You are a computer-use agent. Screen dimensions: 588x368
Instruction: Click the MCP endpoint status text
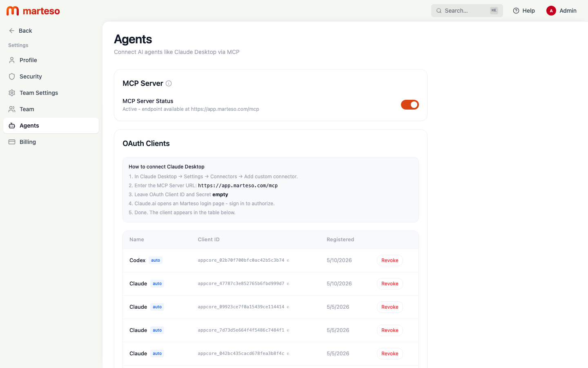pos(191,109)
